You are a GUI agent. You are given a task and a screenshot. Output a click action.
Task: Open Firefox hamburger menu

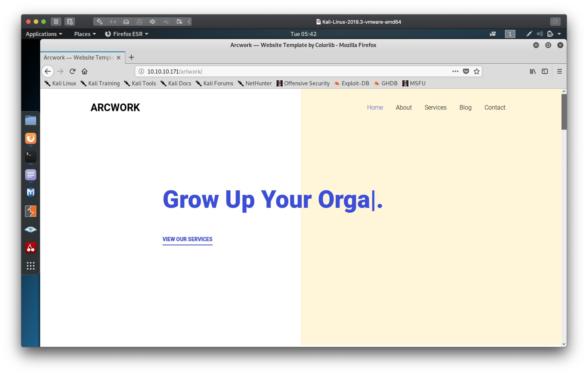tap(559, 71)
